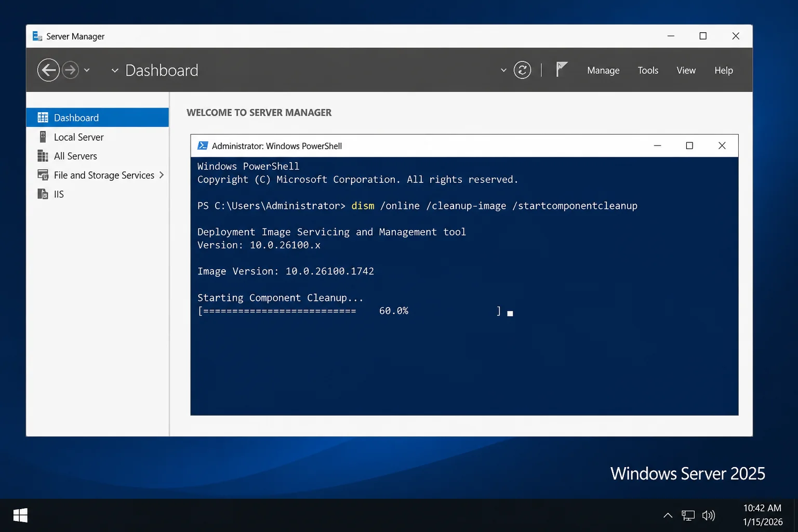798x532 pixels.
Task: Select All Servers in the sidebar
Action: tap(98, 156)
